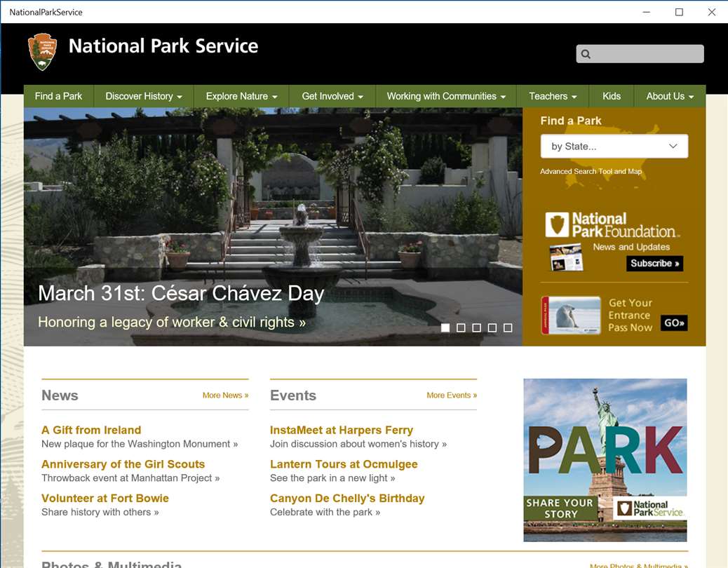This screenshot has width=728, height=568.
Task: Select the first carousel slide indicator
Action: [445, 327]
